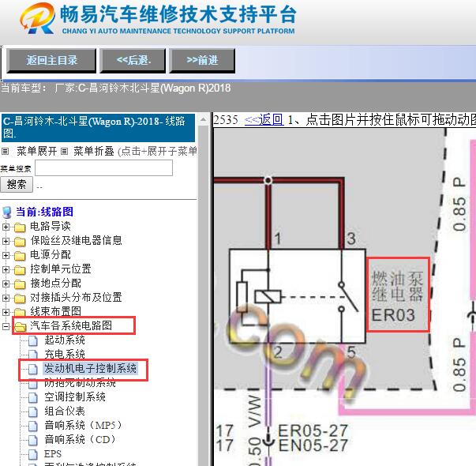This screenshot has width=476, height=466.
Task: Focus the 菜单搜索 input field
Action: click(104, 167)
